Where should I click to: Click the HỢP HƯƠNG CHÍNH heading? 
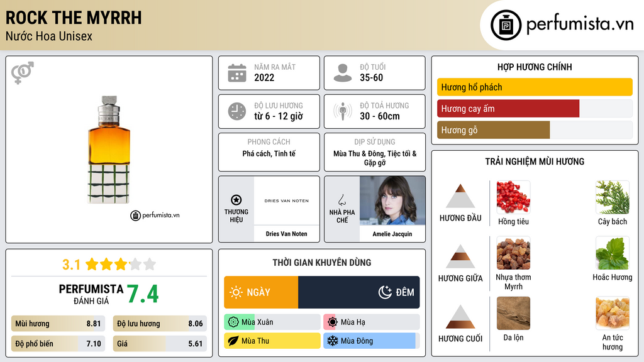pyautogui.click(x=535, y=67)
